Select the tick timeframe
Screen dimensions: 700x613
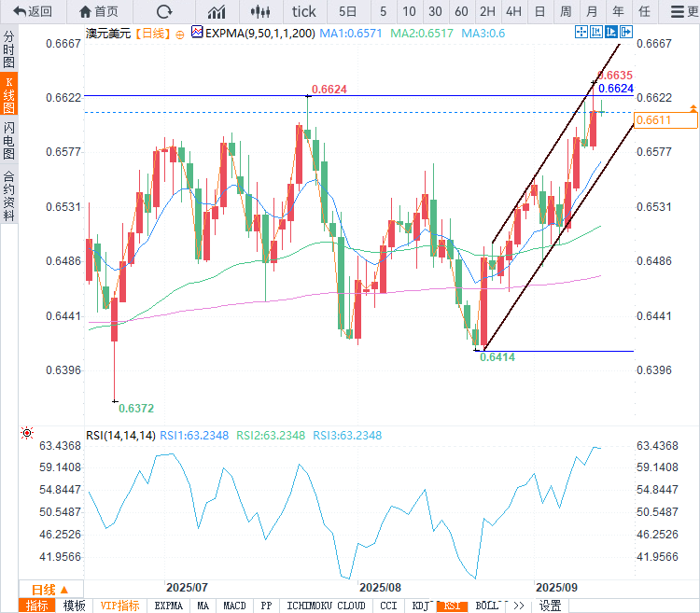[x=304, y=11]
